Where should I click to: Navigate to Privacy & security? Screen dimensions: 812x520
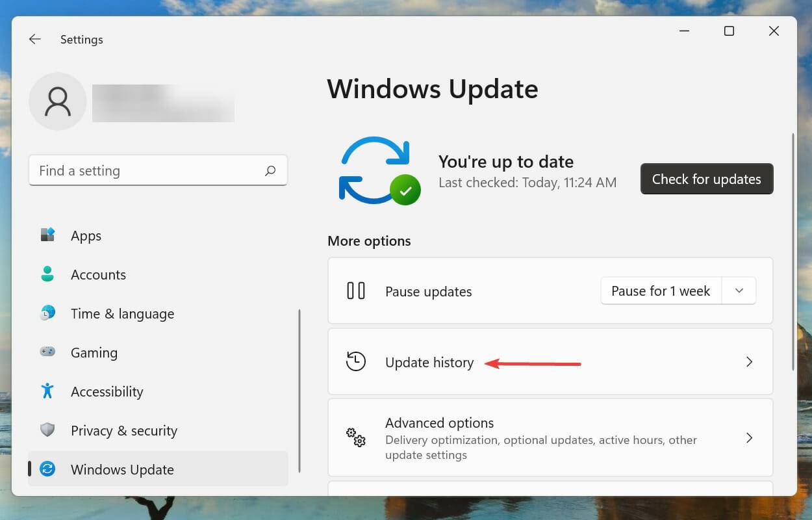(x=159, y=430)
